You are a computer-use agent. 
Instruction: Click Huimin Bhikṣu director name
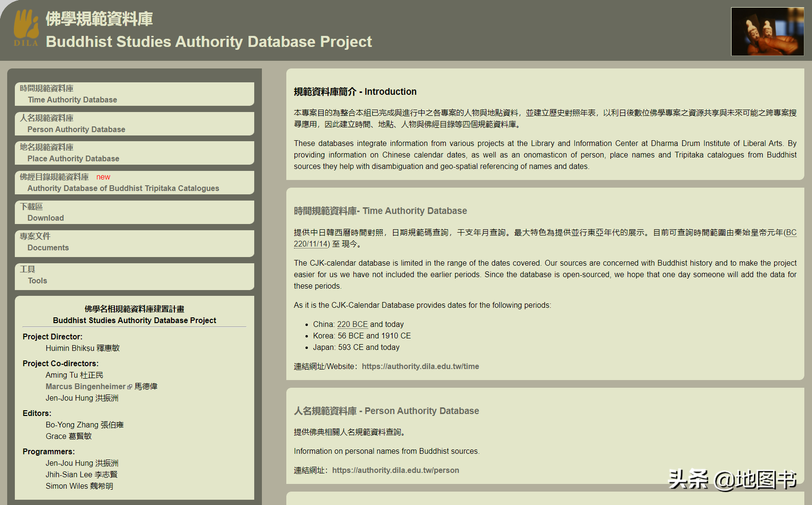point(83,348)
